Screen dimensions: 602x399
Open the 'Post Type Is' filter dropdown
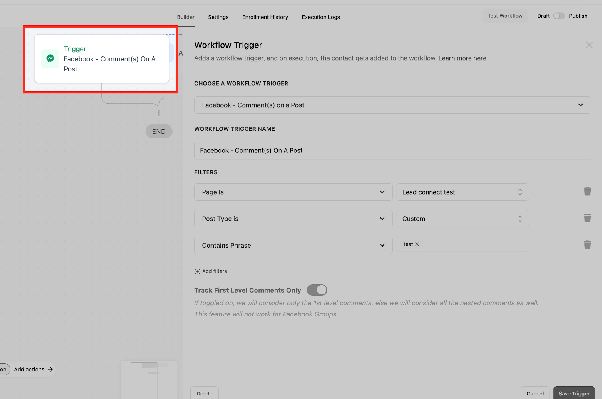pyautogui.click(x=293, y=219)
